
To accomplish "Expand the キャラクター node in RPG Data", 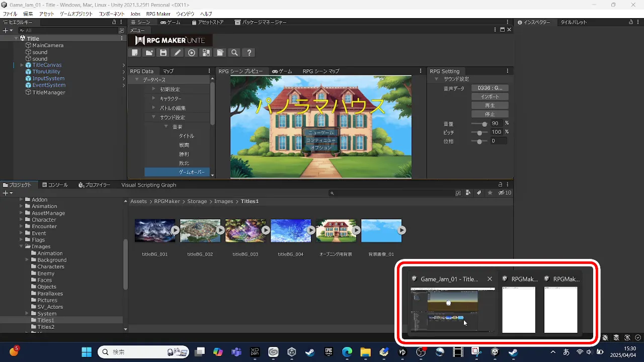I will click(154, 99).
